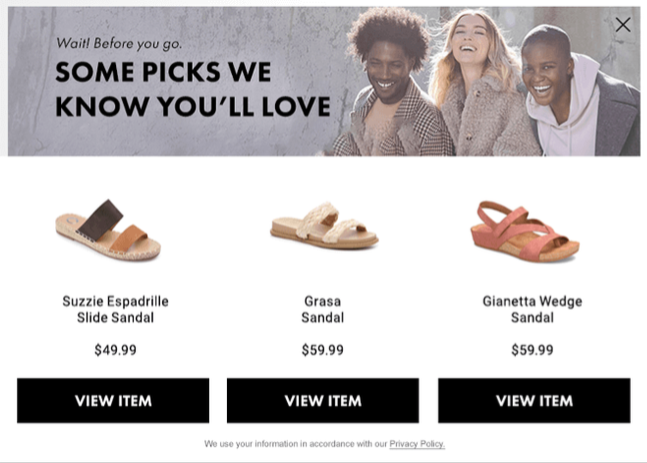Select the Gianetta Wedge Sandal title
The height and width of the screenshot is (463, 647).
click(x=532, y=309)
